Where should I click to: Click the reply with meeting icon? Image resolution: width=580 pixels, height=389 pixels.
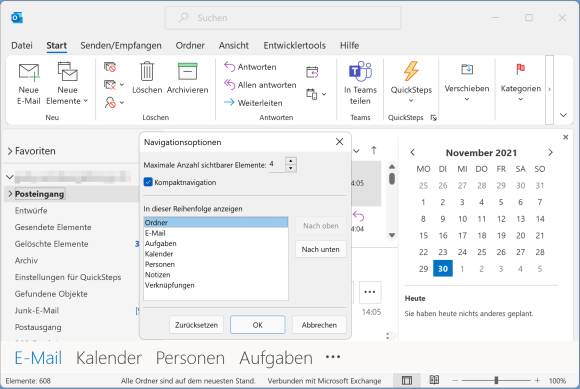click(x=312, y=72)
